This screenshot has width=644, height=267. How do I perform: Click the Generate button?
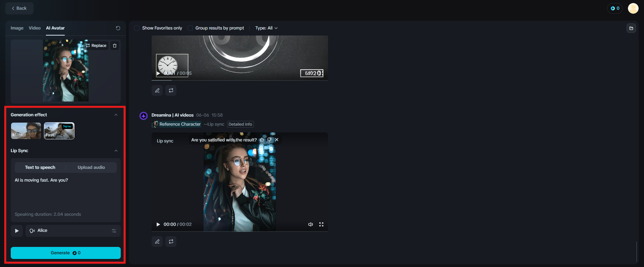click(66, 253)
